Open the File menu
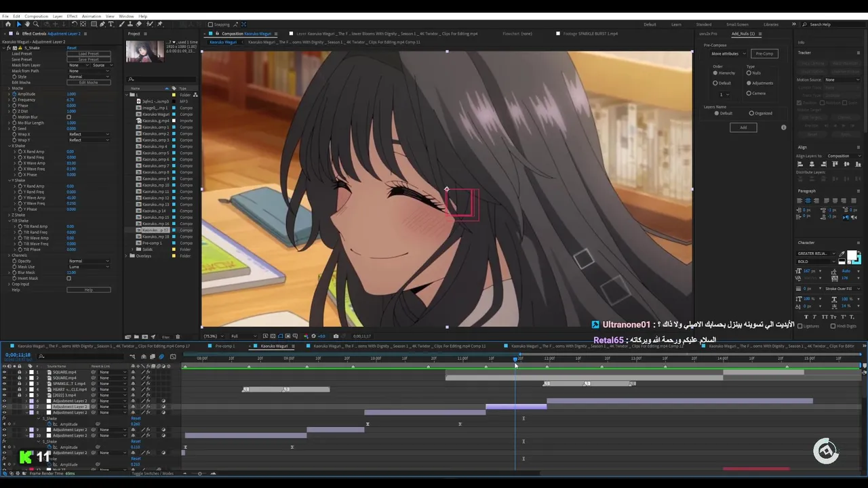 [5, 16]
